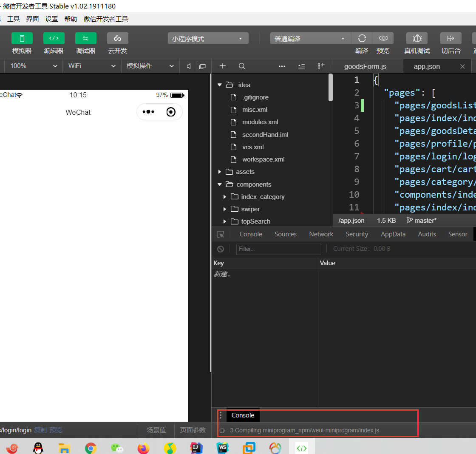Screen dimensions: 476x454
Task: Switch to app.json editor tab
Action: click(427, 66)
